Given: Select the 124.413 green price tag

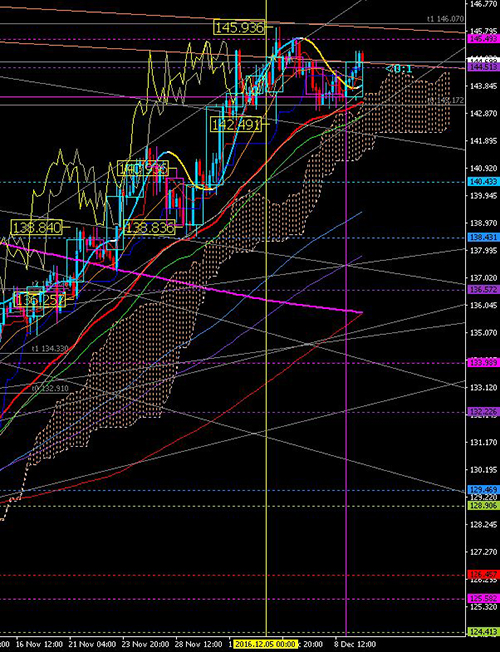Looking at the screenshot, I should (480, 632).
